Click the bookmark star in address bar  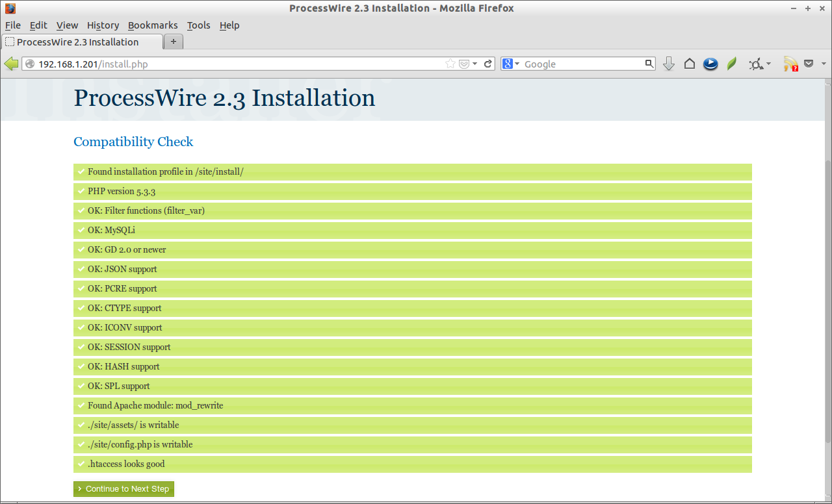pyautogui.click(x=450, y=64)
